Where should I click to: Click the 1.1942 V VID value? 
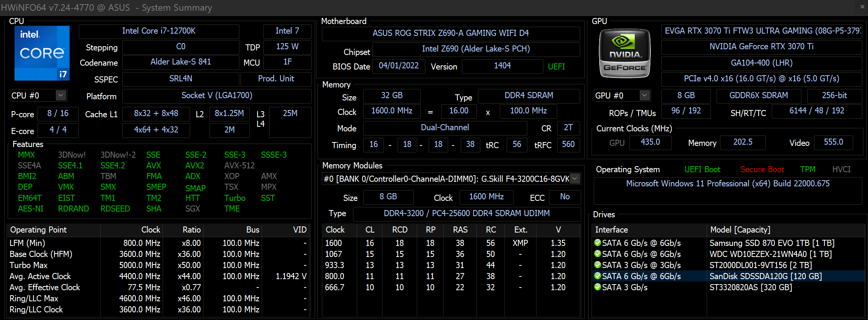pos(291,276)
